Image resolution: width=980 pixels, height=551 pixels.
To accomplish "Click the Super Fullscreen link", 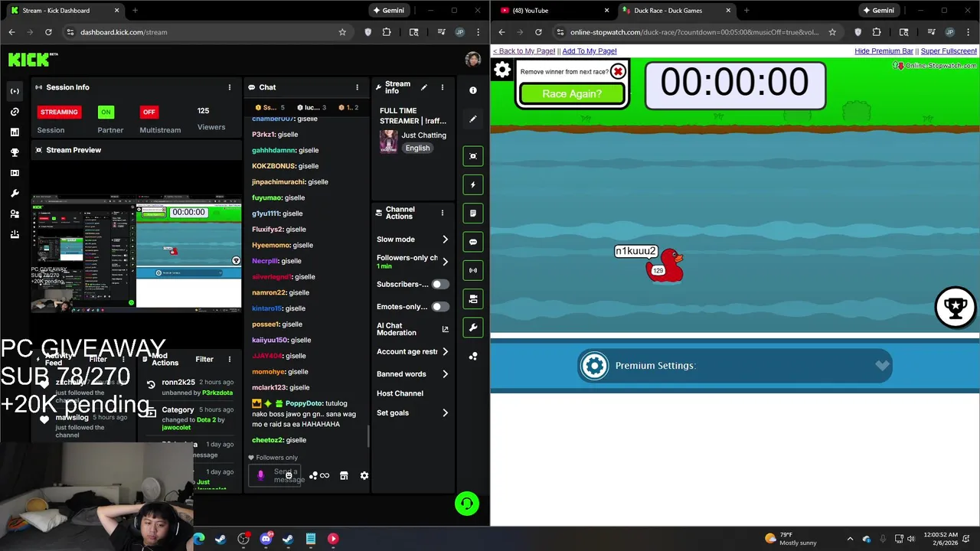I will coord(949,51).
